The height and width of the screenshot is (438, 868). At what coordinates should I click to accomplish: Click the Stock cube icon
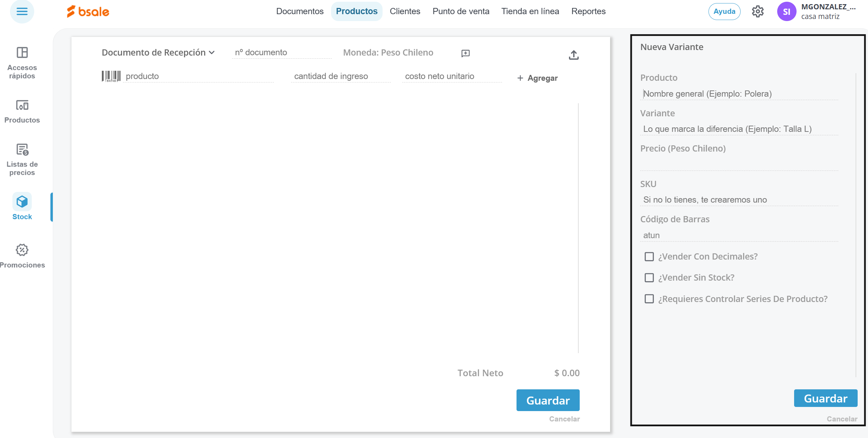pos(22,202)
